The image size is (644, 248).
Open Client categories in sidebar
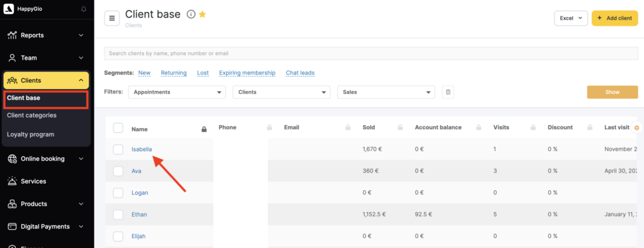[31, 115]
